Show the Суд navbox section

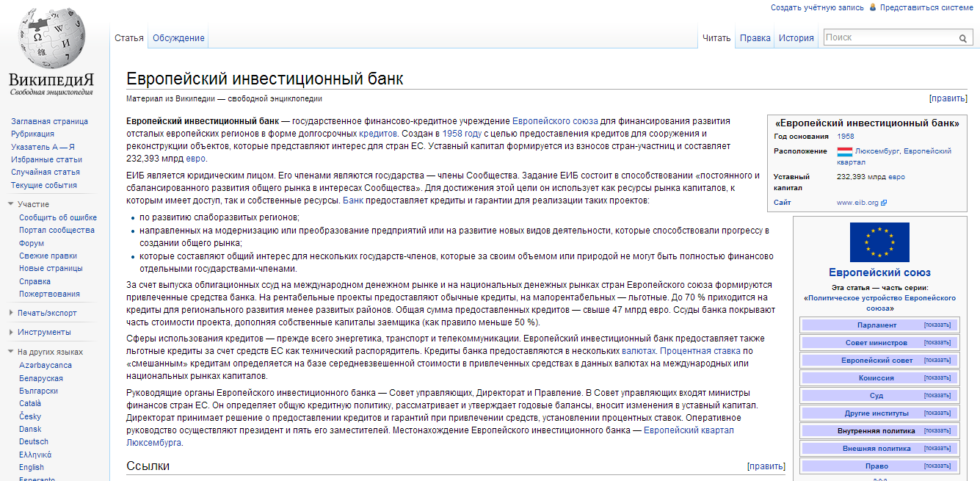937,396
